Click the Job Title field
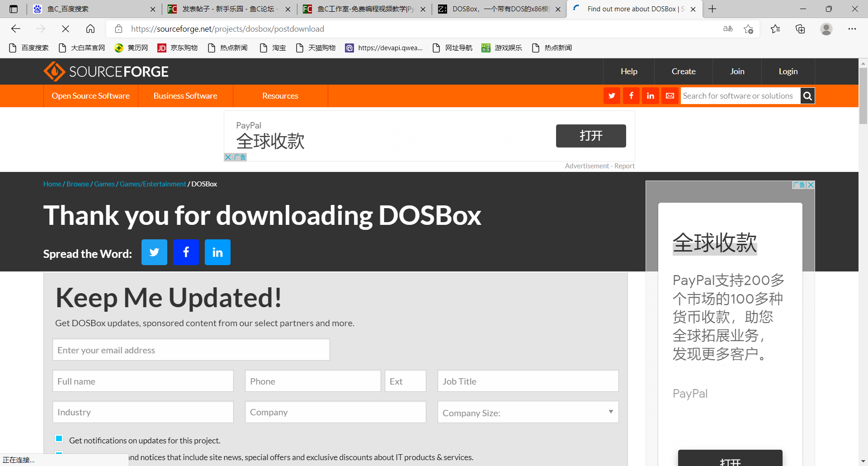Screen dimensions: 868x466 click(x=528, y=381)
